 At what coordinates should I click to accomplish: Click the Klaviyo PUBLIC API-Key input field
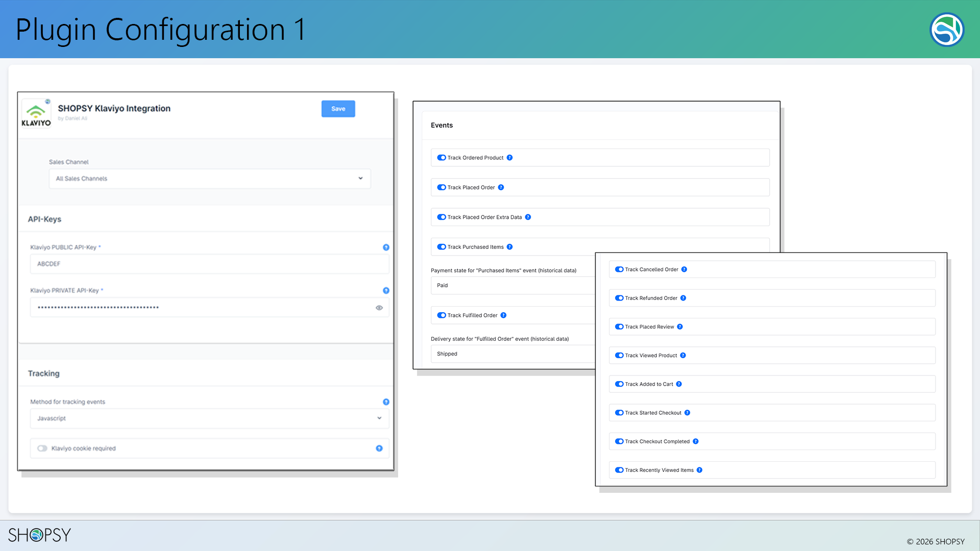pos(210,264)
